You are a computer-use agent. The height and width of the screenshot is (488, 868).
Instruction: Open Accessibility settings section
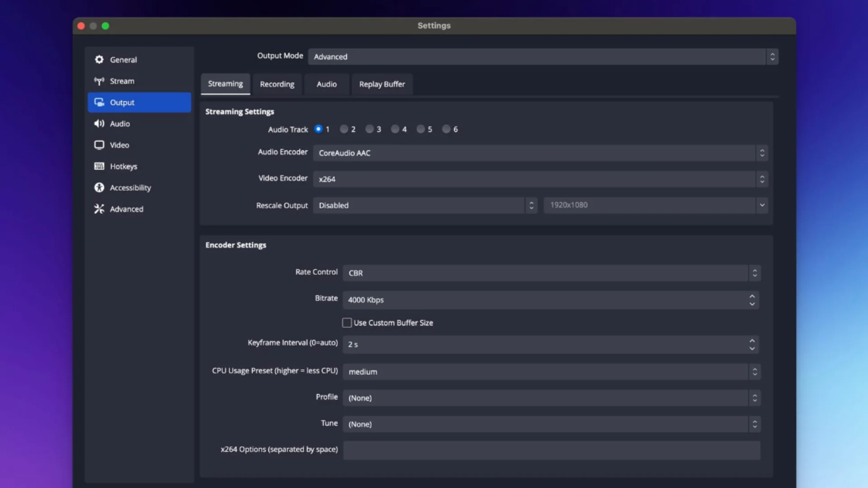click(139, 188)
